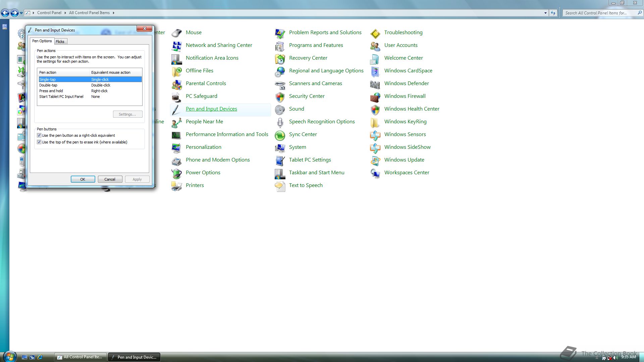This screenshot has width=644, height=362.
Task: Open the Text to Speech link
Action: [x=306, y=185]
